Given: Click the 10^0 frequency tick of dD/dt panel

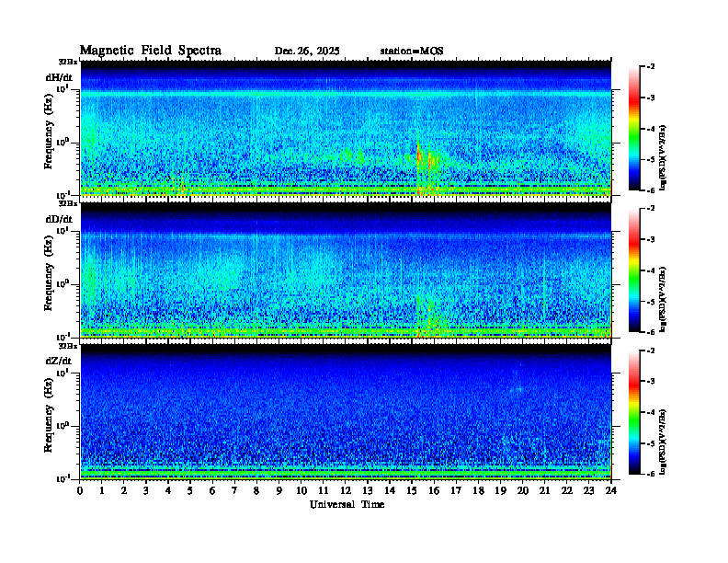Looking at the screenshot, I should pos(63,283).
